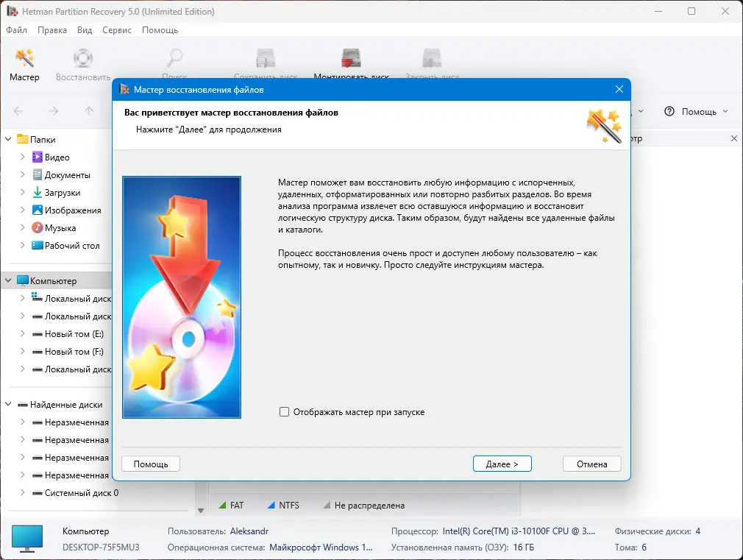Click the Intel(R) Core(TM) i3-10100F processor value
The height and width of the screenshot is (560, 743).
click(x=519, y=531)
